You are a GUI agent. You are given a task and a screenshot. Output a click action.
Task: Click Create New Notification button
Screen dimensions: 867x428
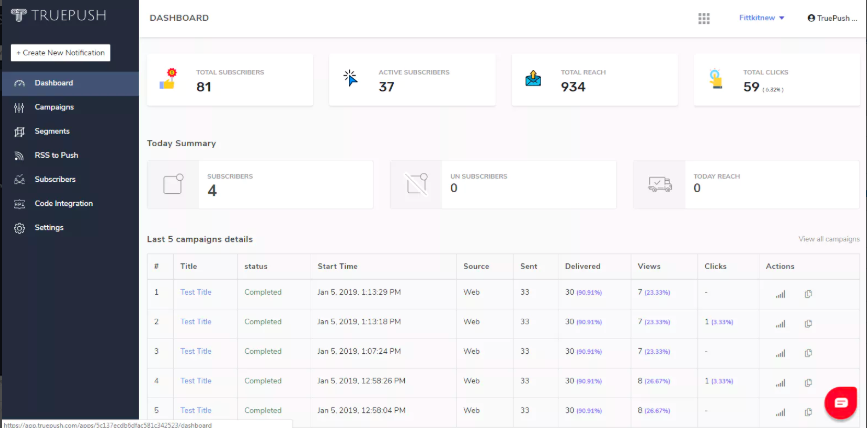60,53
